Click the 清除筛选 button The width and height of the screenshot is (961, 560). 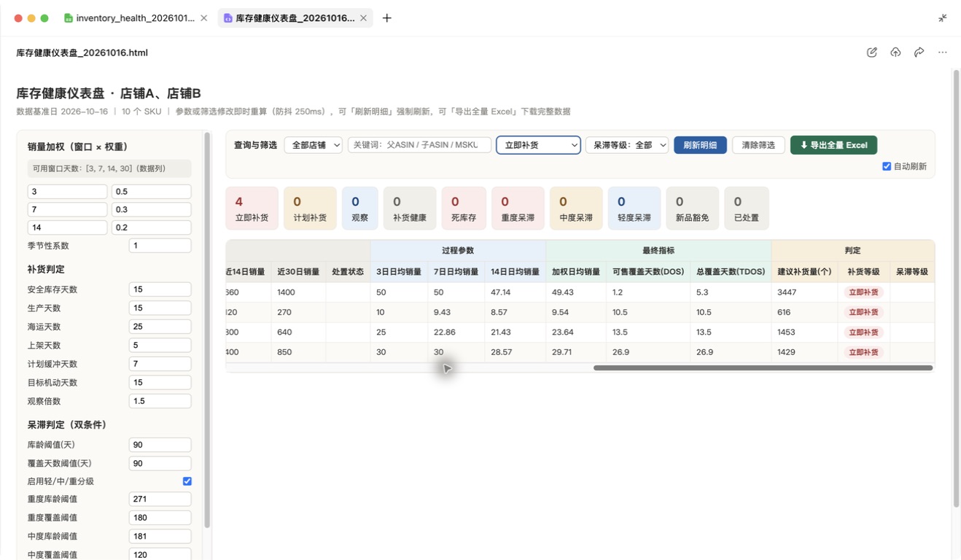[x=758, y=145]
